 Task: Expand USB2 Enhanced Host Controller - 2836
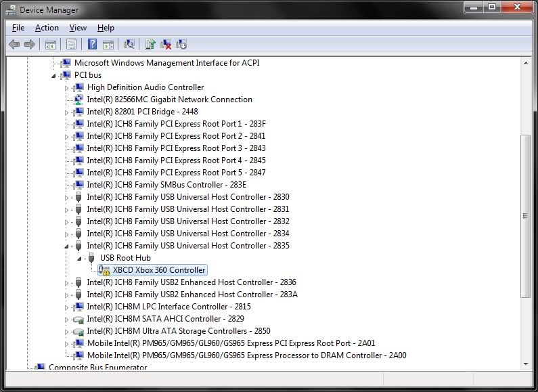67,283
